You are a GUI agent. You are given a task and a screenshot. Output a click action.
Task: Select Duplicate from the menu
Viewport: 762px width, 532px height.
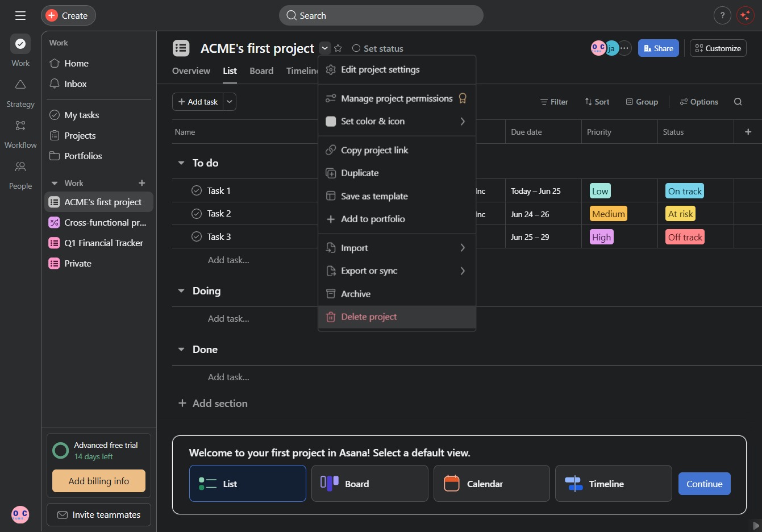397,173
